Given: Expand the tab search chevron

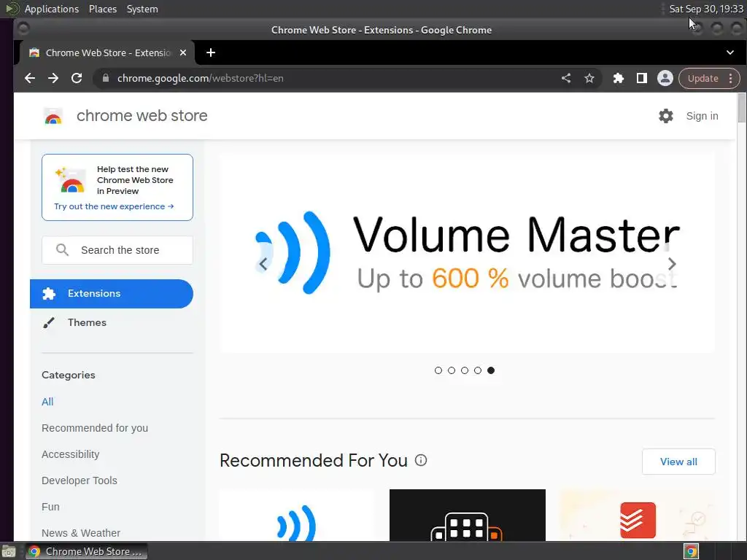Looking at the screenshot, I should coord(729,52).
